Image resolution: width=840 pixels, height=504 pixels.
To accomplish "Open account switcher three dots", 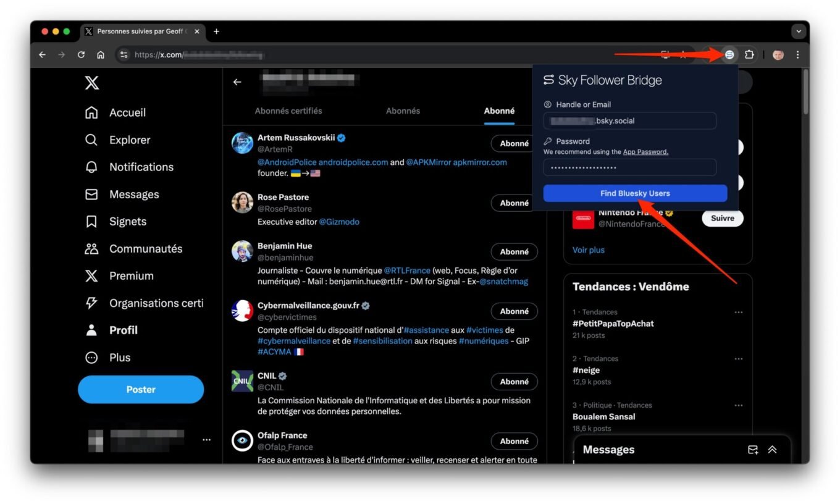I will tap(206, 440).
